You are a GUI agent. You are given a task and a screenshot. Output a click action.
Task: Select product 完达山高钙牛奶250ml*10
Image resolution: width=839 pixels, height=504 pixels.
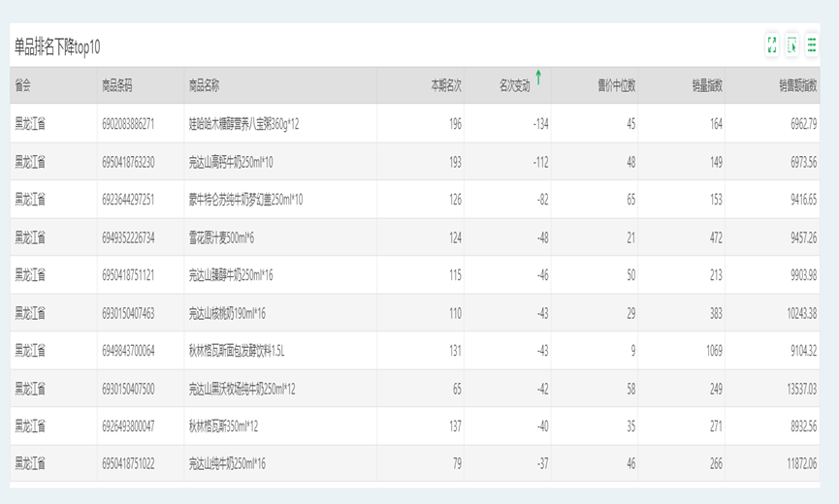231,162
